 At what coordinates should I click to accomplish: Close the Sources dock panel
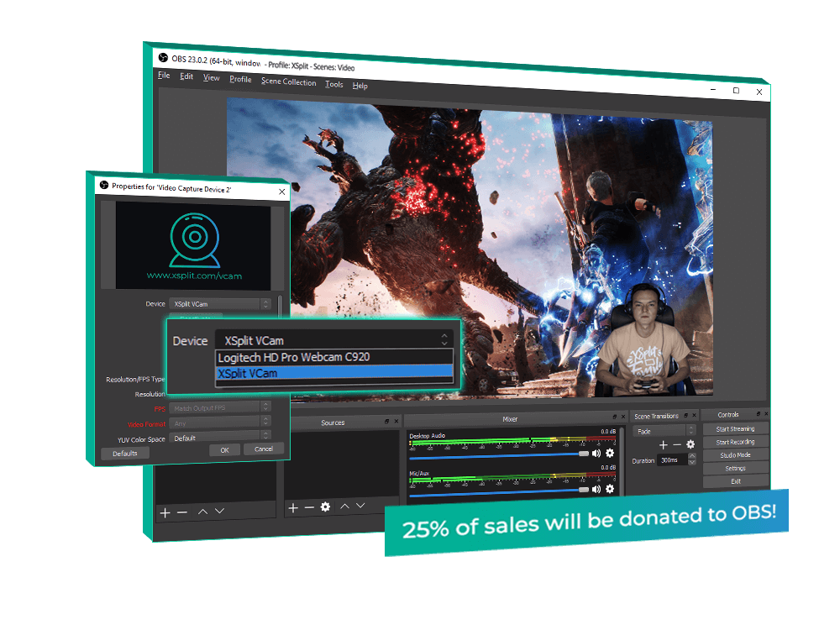pos(396,421)
